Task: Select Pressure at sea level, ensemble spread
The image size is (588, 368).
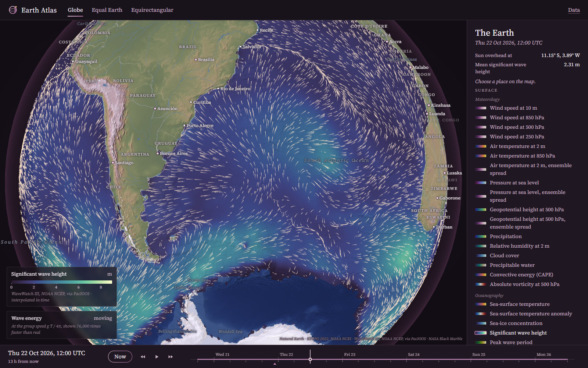Action: pyautogui.click(x=527, y=196)
